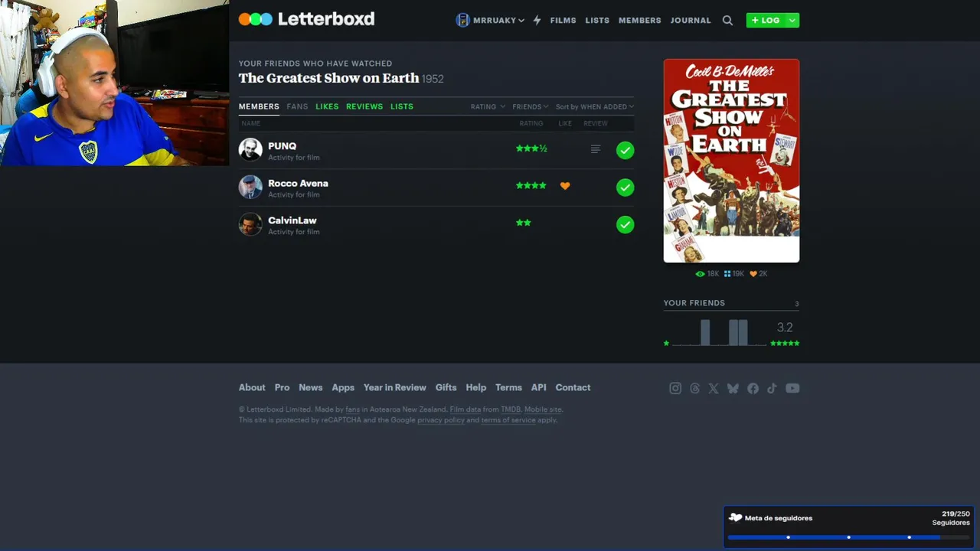The height and width of the screenshot is (551, 980).
Task: Open Letterboxd Facebook icon in footer
Action: pos(753,388)
